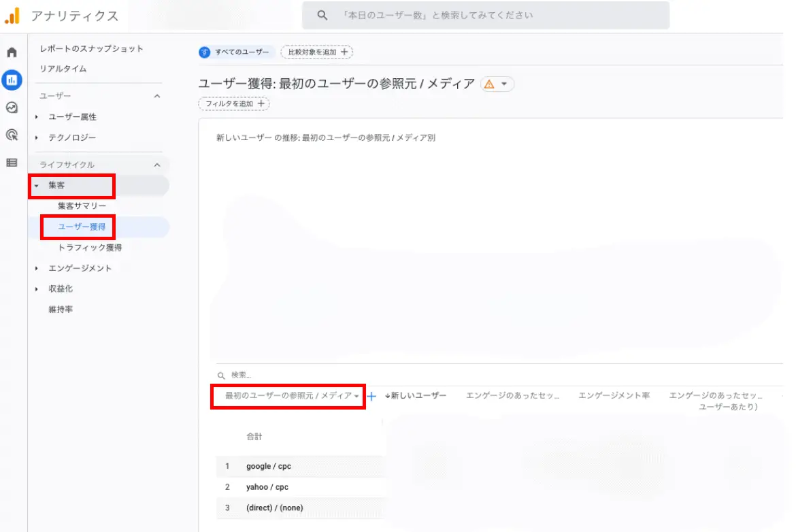Click the orange warning triangle near the title

coord(491,83)
